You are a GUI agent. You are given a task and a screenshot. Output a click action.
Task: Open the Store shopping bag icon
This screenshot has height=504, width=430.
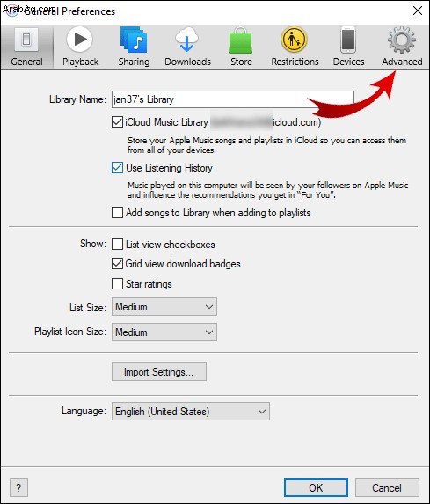tap(240, 40)
